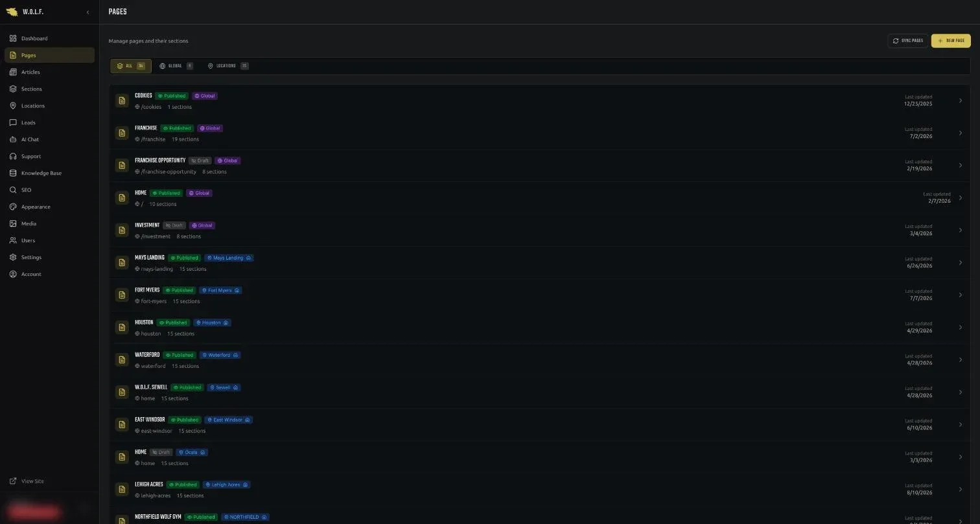Click the /franchise-opportunity slug text
Image resolution: width=980 pixels, height=524 pixels.
click(x=169, y=172)
